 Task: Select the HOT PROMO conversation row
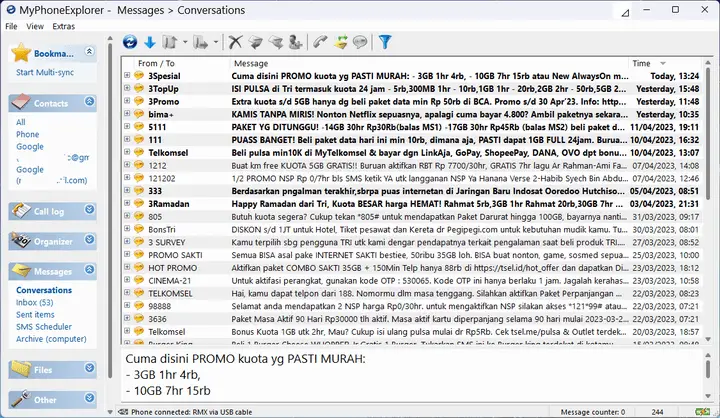click(x=411, y=268)
